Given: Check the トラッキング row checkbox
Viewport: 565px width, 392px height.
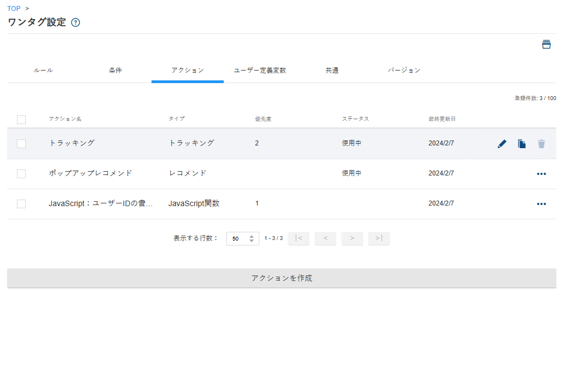Looking at the screenshot, I should pos(21,144).
